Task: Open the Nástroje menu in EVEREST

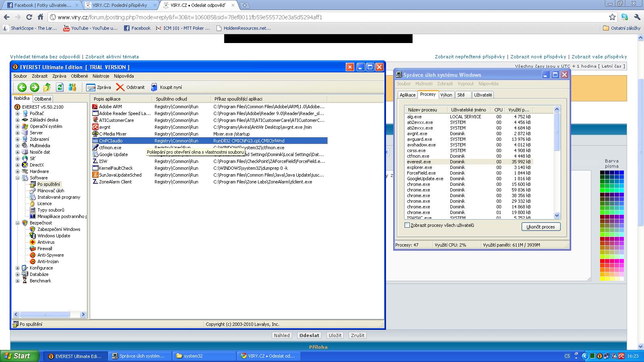Action: pyautogui.click(x=101, y=76)
